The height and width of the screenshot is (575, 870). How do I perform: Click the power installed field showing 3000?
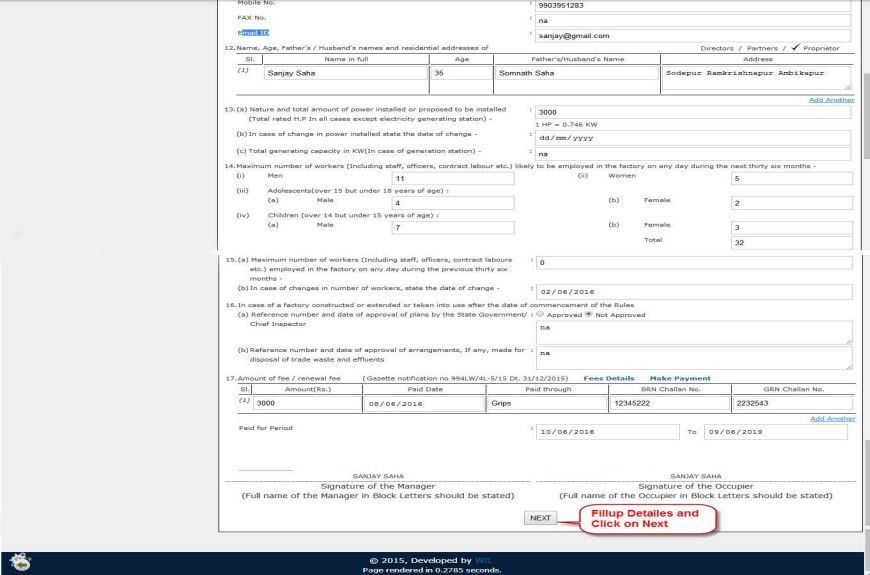(692, 112)
